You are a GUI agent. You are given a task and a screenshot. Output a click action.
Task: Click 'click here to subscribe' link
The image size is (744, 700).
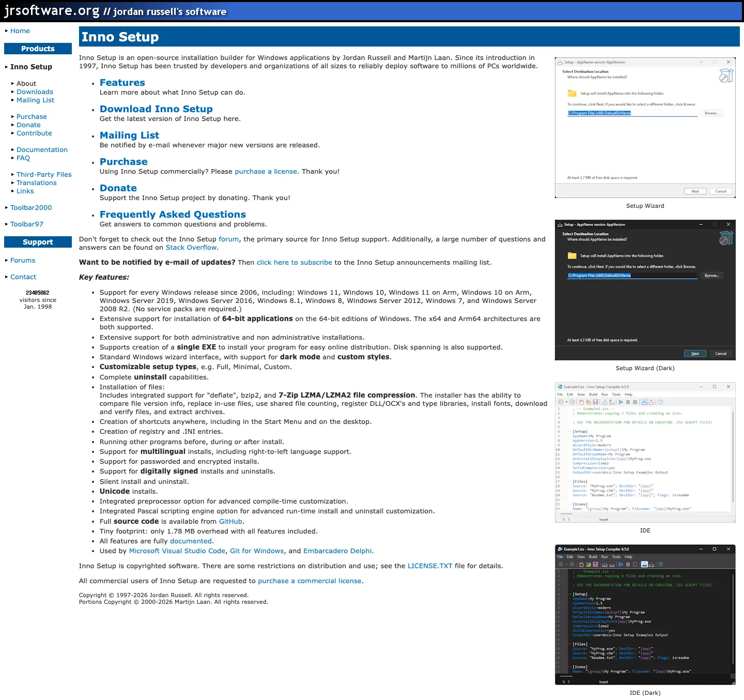[x=295, y=262]
